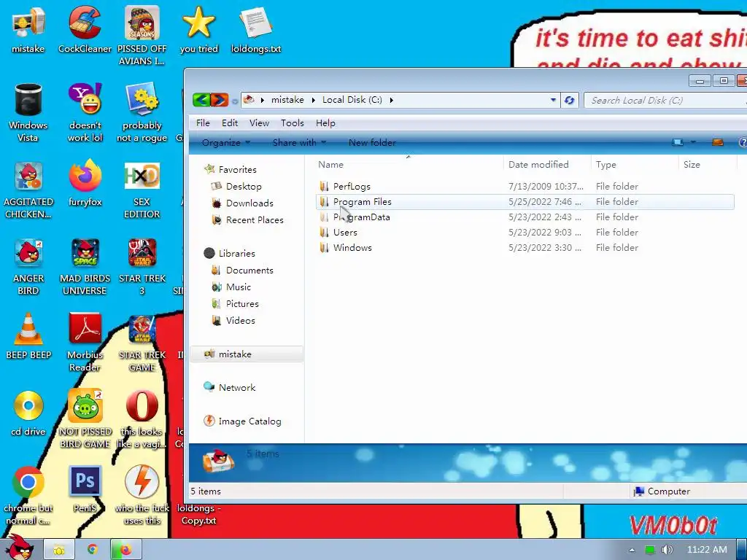Select the PerfLogs folder row
The height and width of the screenshot is (560, 747).
click(x=525, y=186)
